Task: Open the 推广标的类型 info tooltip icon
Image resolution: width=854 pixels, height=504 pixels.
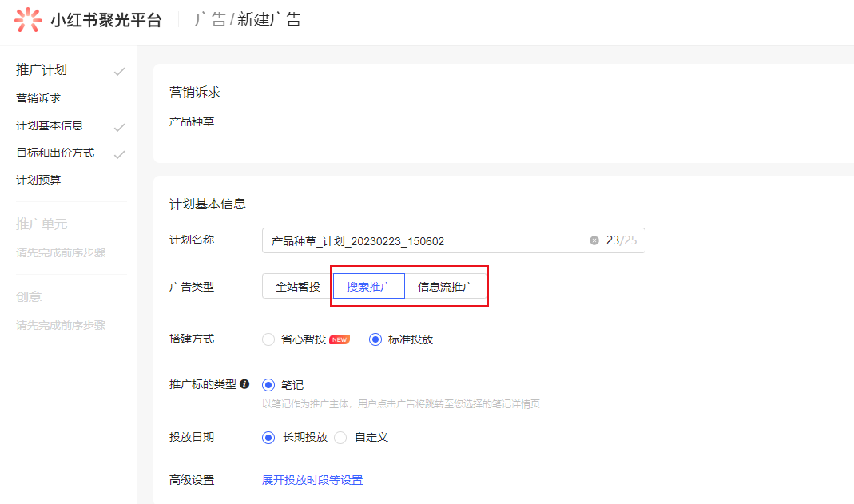Action: tap(244, 384)
